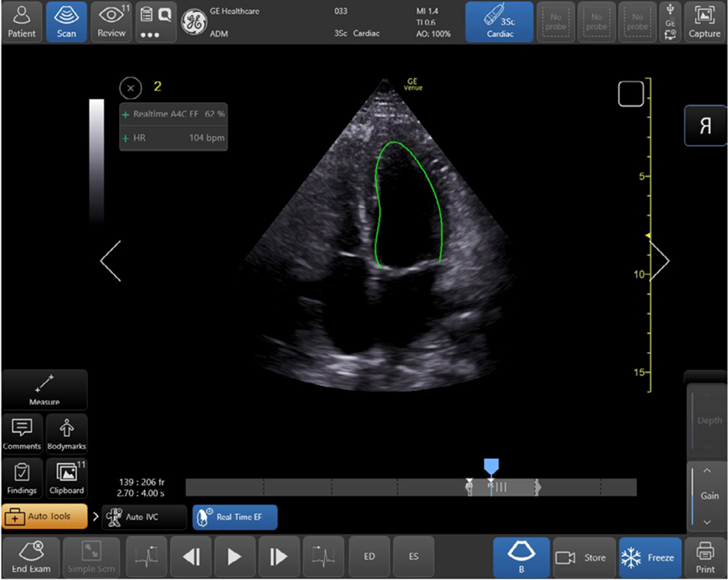Open the Bodymarks tool
The height and width of the screenshot is (580, 728).
[67, 434]
